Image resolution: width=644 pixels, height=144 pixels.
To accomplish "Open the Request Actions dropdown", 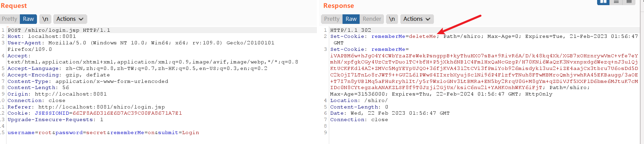I will pyautogui.click(x=70, y=19).
